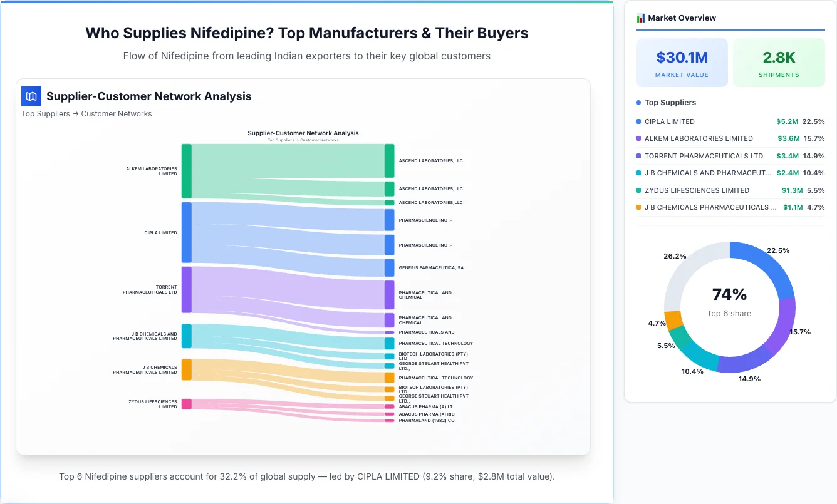Click the teal marker beside ZYDUS LIFESCIENCES LIMITED
The image size is (837, 504).
637,190
